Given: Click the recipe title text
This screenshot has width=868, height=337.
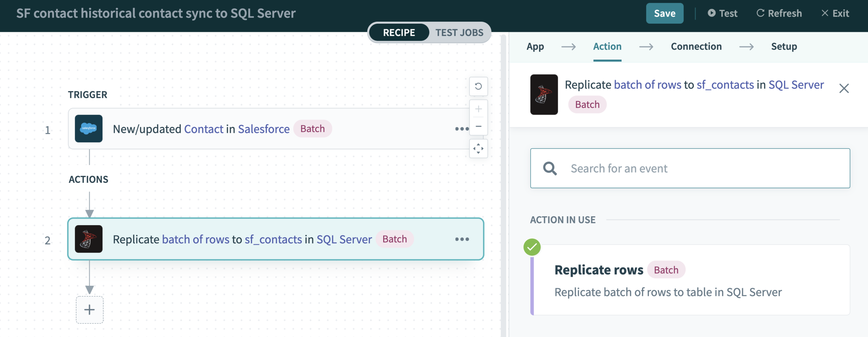Looking at the screenshot, I should (156, 13).
